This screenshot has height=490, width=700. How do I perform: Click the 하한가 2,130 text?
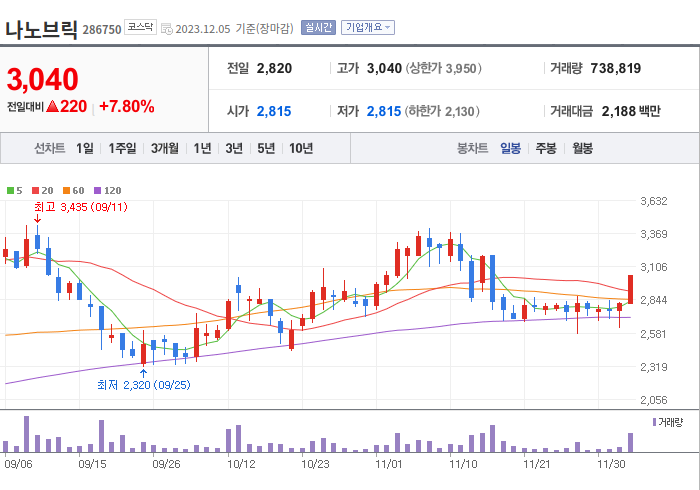pyautogui.click(x=442, y=111)
